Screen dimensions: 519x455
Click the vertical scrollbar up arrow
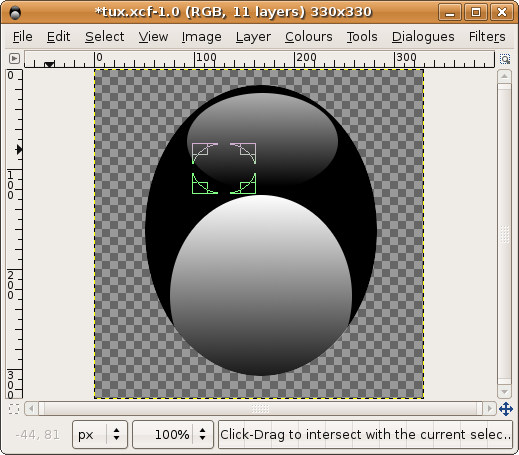pos(504,76)
